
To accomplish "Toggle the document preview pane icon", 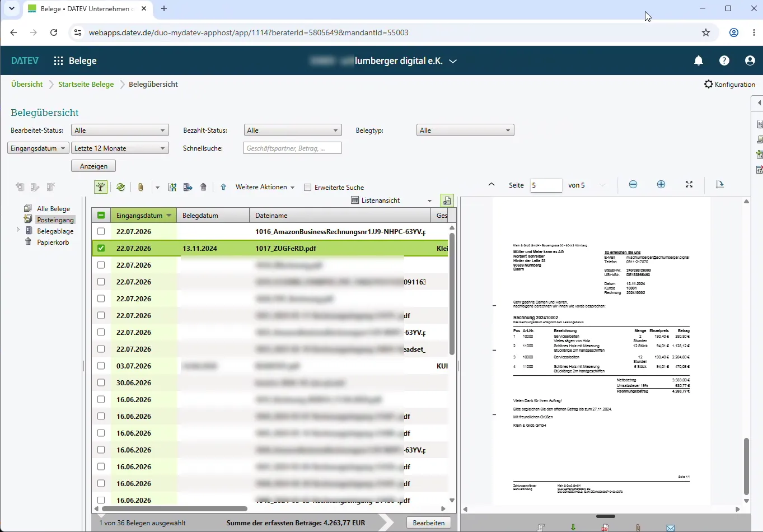I will pyautogui.click(x=447, y=200).
